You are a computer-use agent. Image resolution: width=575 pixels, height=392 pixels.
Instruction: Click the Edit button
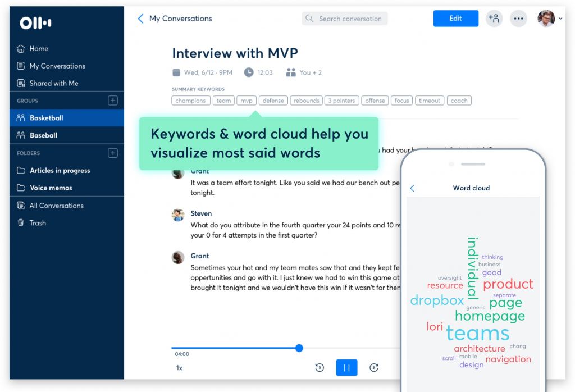455,19
